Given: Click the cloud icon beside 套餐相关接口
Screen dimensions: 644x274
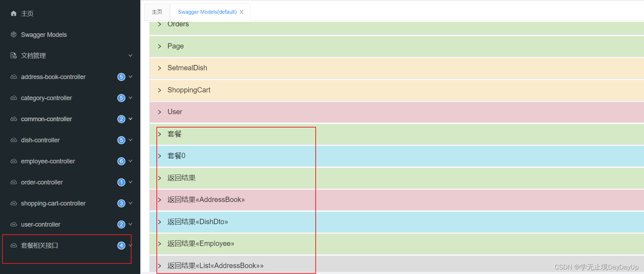Looking at the screenshot, I should click(x=14, y=245).
